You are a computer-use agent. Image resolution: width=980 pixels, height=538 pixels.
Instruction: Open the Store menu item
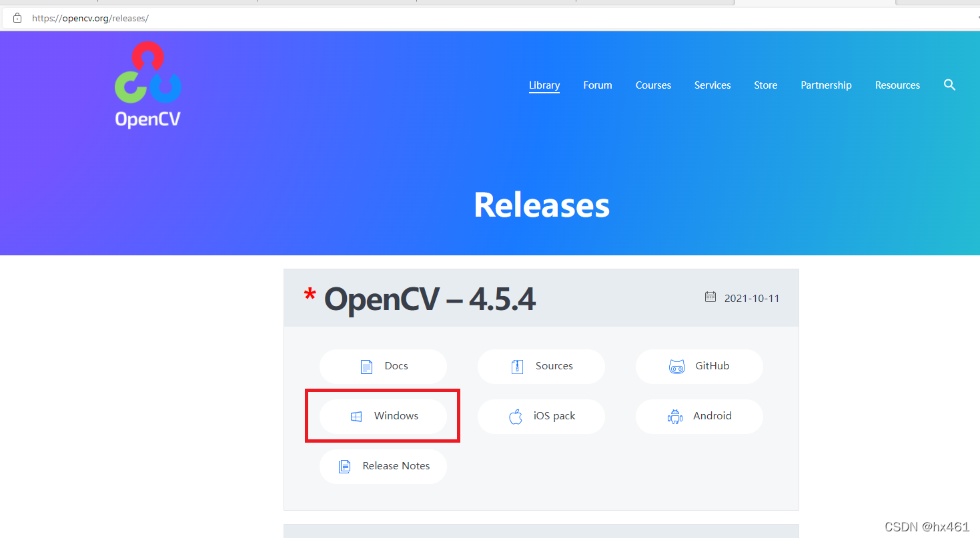[x=766, y=85]
